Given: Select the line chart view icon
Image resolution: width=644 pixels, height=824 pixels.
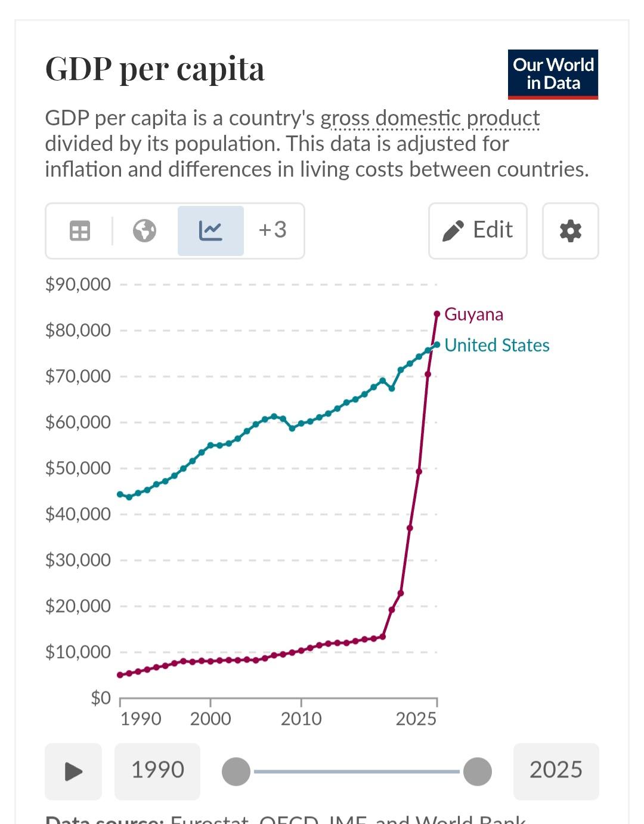Looking at the screenshot, I should pos(210,230).
